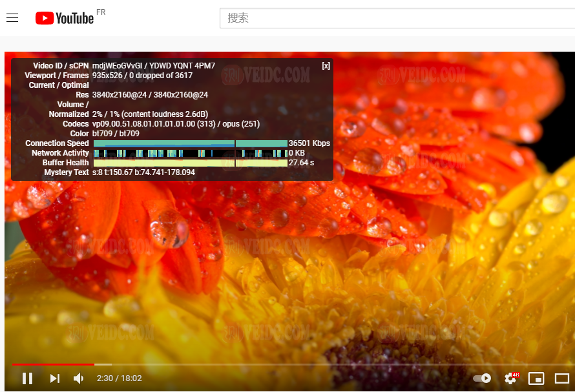Image resolution: width=575 pixels, height=392 pixels.
Task: Select the Codecs vp09 value
Action: point(176,124)
